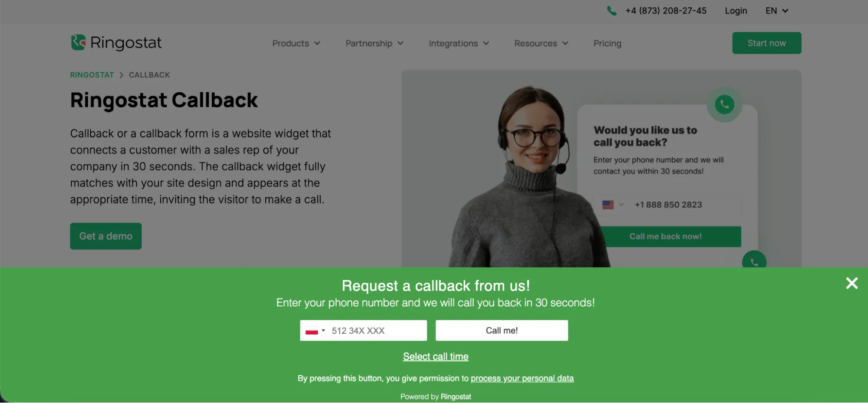This screenshot has height=403, width=868.
Task: Click the Select call time link
Action: [x=436, y=356]
